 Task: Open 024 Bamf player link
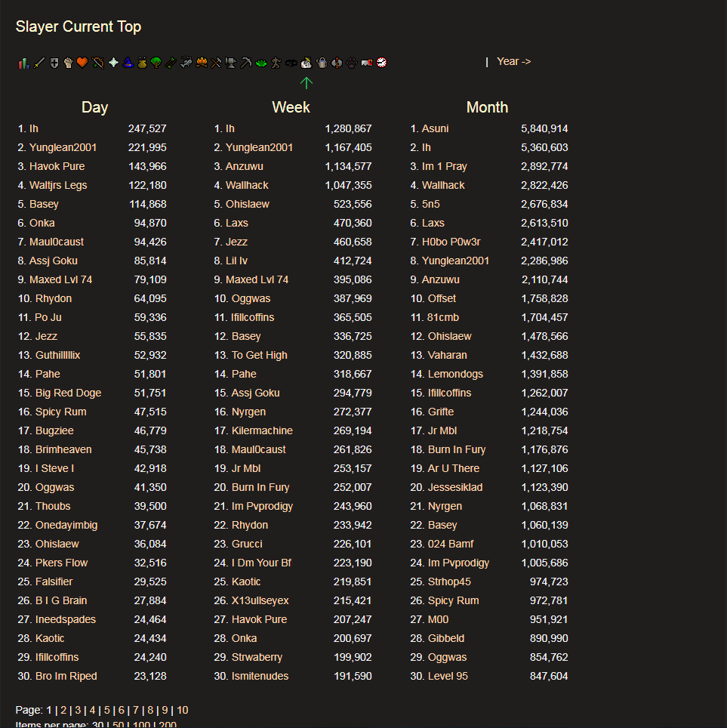click(x=451, y=544)
